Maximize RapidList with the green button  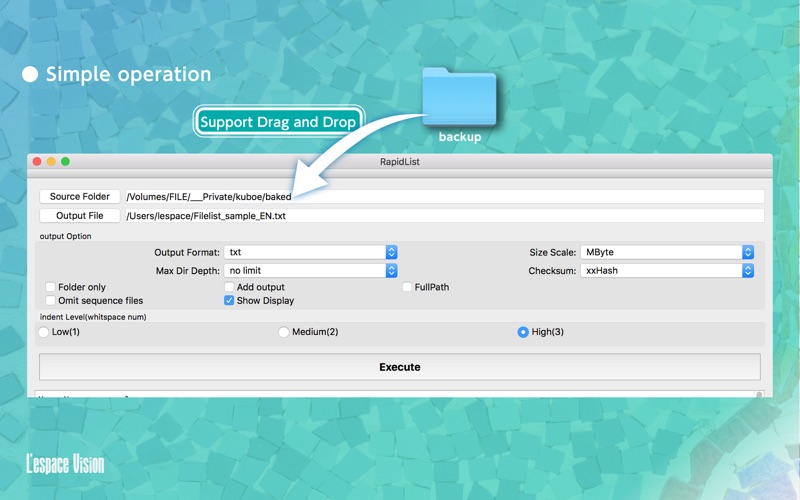pos(65,162)
